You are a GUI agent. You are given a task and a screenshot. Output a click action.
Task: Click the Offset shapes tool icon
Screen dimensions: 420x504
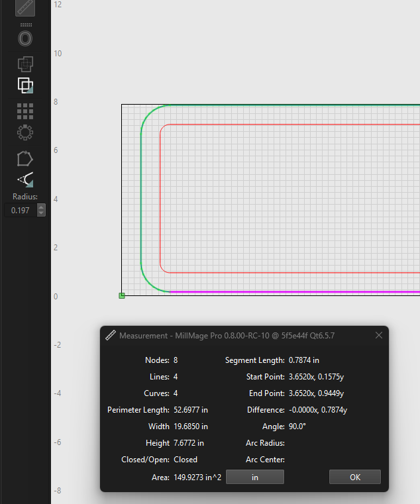tap(25, 39)
